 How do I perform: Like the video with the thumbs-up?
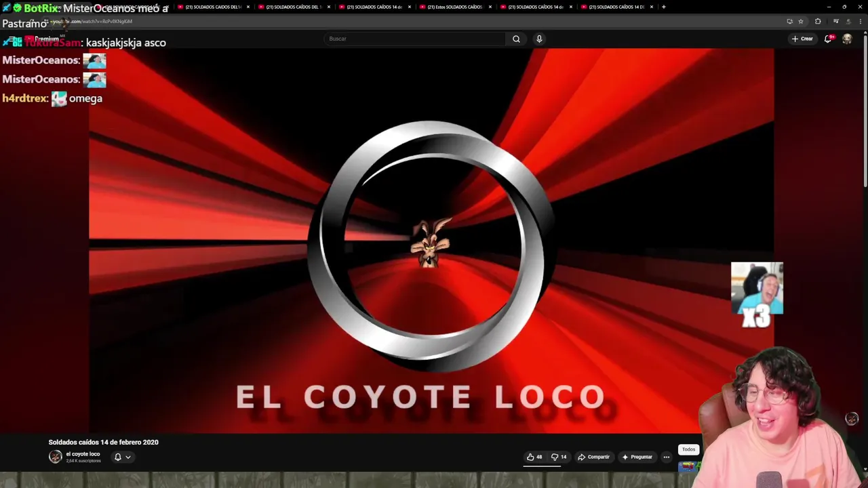click(534, 457)
